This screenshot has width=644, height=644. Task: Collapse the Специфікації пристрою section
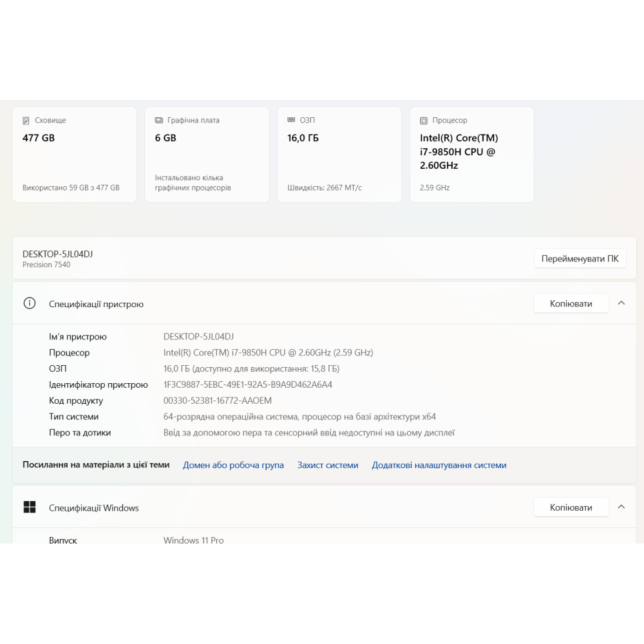(x=621, y=303)
